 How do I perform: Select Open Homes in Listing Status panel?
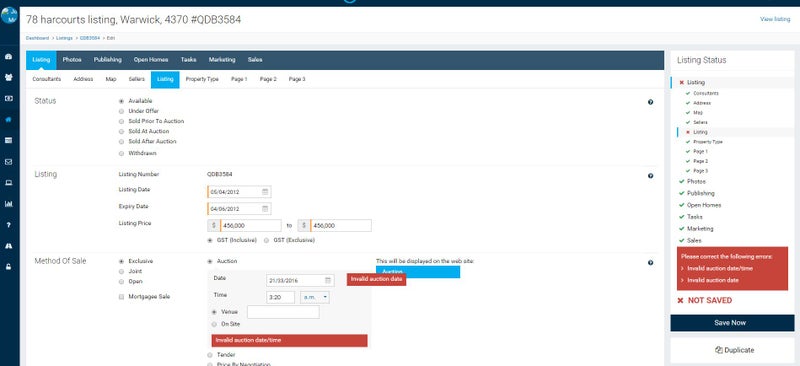704,205
